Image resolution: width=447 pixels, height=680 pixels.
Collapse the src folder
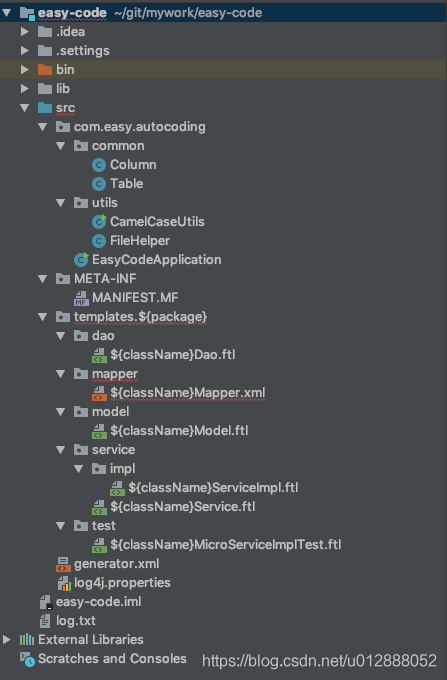24,108
